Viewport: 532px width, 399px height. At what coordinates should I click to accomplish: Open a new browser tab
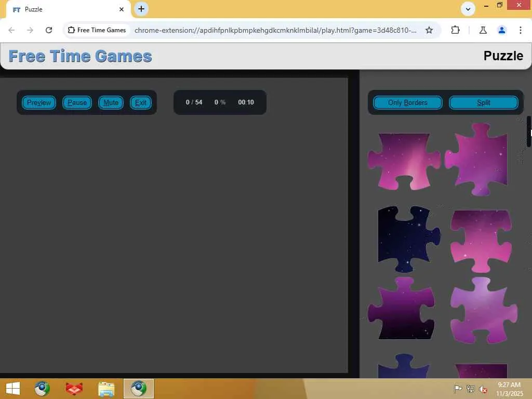[x=141, y=9]
